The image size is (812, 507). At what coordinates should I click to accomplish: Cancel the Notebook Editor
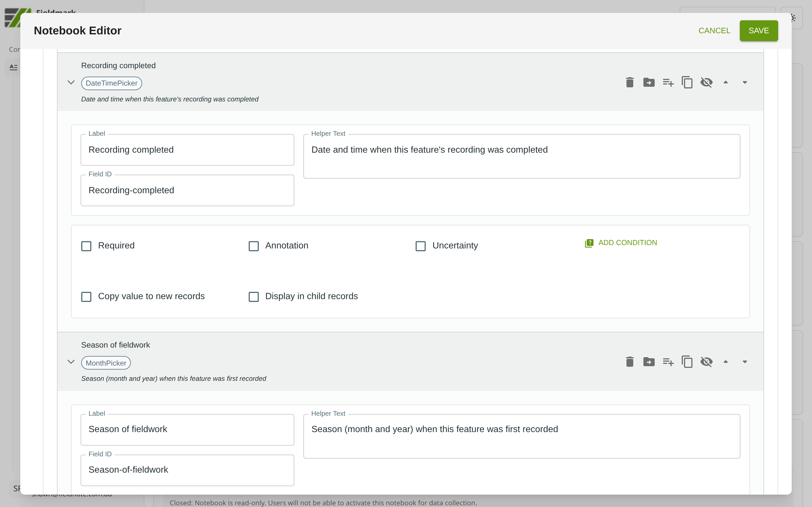click(714, 30)
